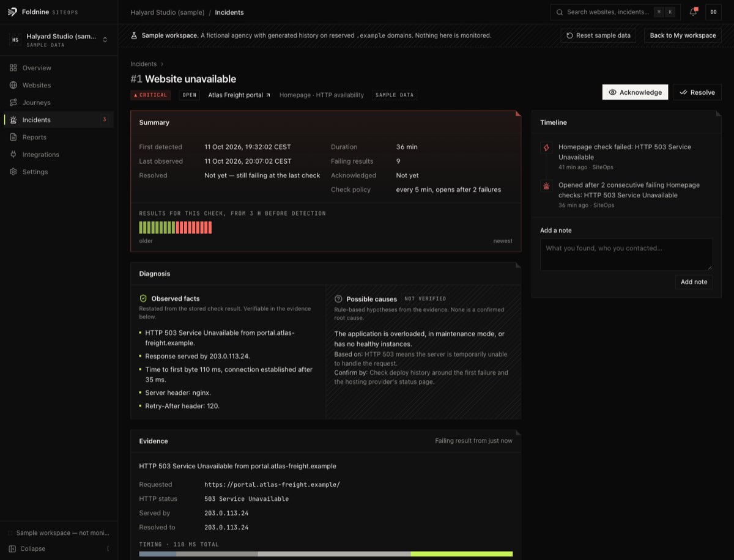Click the Incidents breadcrumb above the title
The height and width of the screenshot is (560, 734).
click(x=144, y=64)
